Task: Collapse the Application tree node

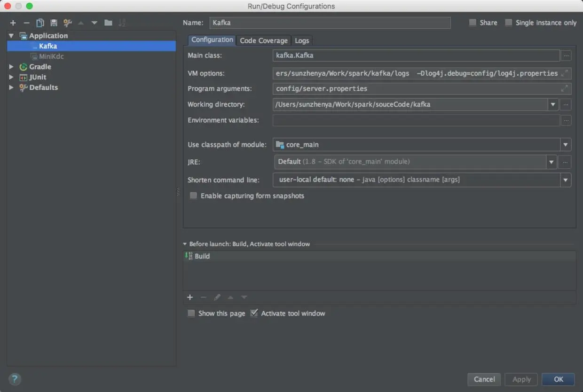Action: [x=11, y=36]
